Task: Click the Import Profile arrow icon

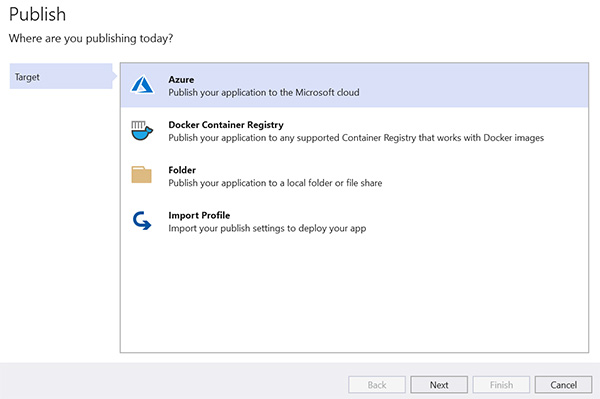Action: click(x=142, y=221)
